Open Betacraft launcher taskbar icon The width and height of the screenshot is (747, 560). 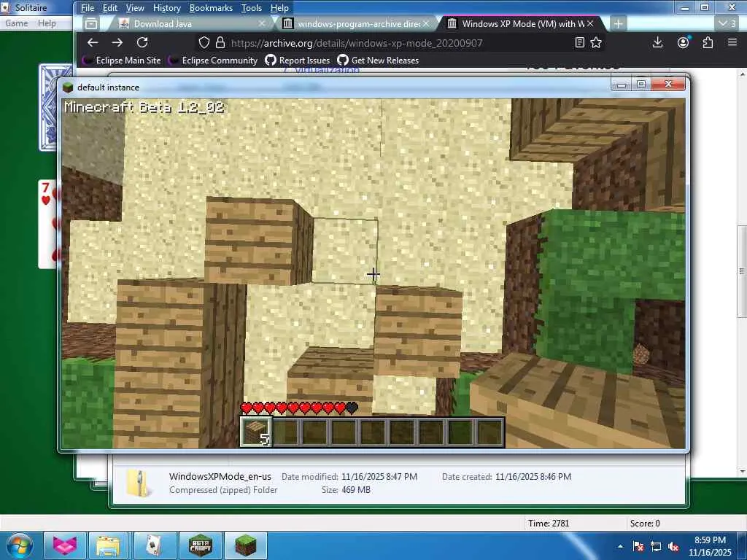pyautogui.click(x=200, y=545)
